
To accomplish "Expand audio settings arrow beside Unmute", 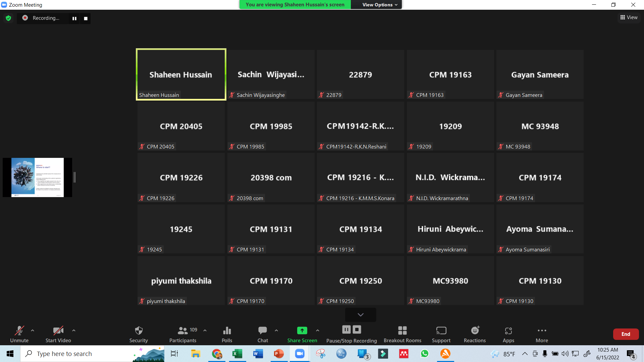I will click(x=33, y=330).
